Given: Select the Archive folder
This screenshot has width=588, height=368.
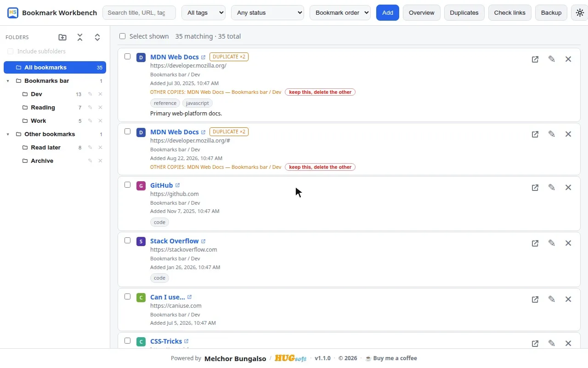Looking at the screenshot, I should [42, 161].
